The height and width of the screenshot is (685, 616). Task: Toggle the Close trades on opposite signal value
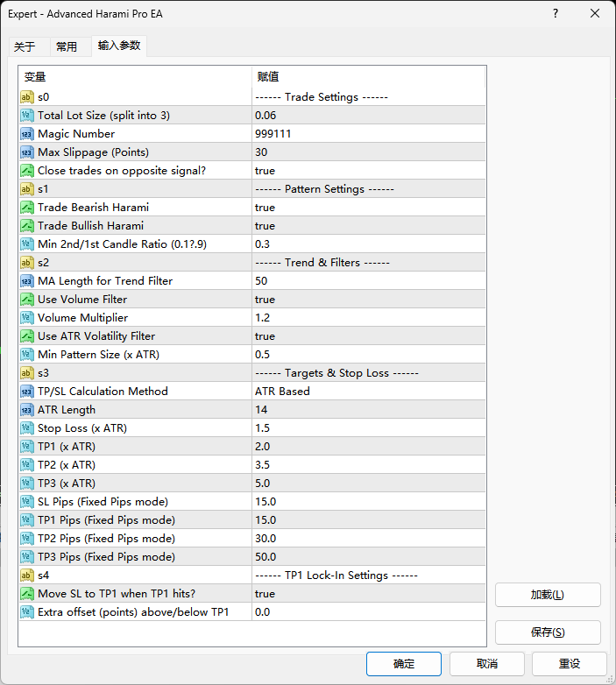coord(369,171)
